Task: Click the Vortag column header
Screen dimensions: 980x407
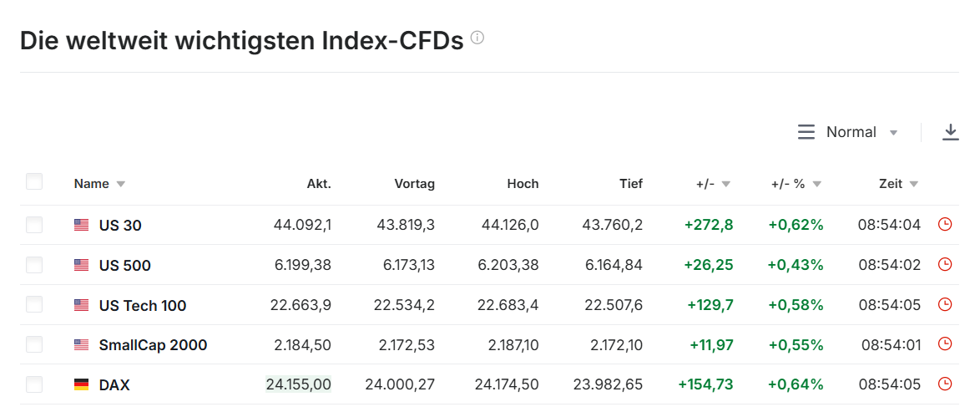Action: [x=414, y=184]
